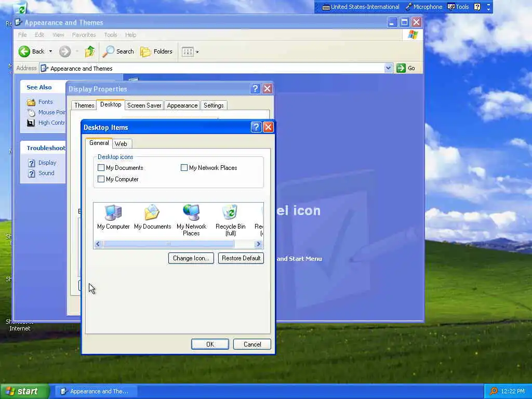Click the green Go arrow button
The width and height of the screenshot is (532, 399).
pos(401,68)
